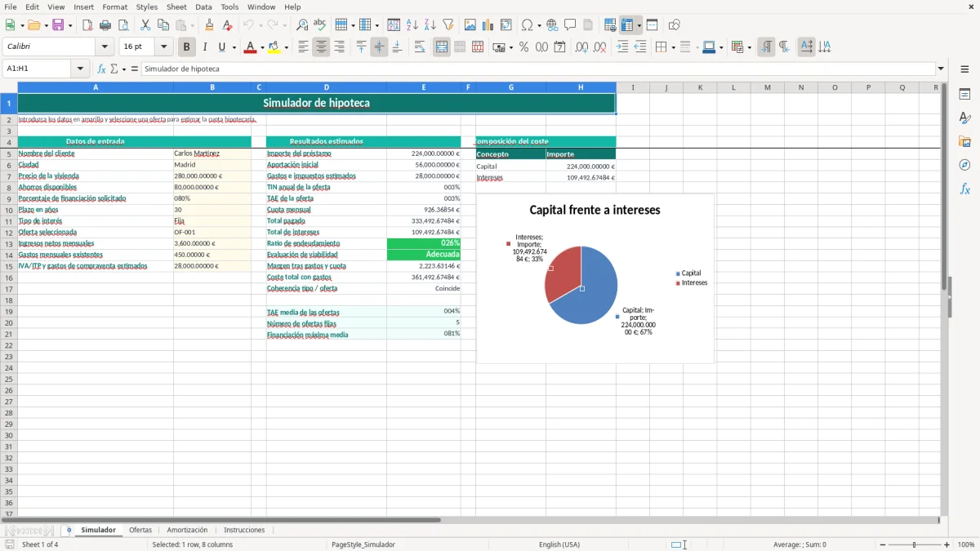Open Freeze Rows and Columns dropdown arrow
Image resolution: width=980 pixels, height=551 pixels.
click(639, 25)
